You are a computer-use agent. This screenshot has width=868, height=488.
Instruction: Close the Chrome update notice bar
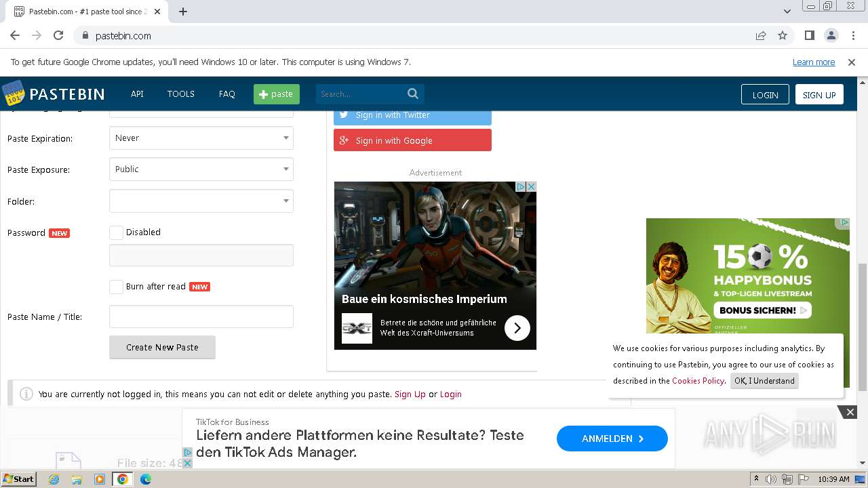pyautogui.click(x=852, y=62)
